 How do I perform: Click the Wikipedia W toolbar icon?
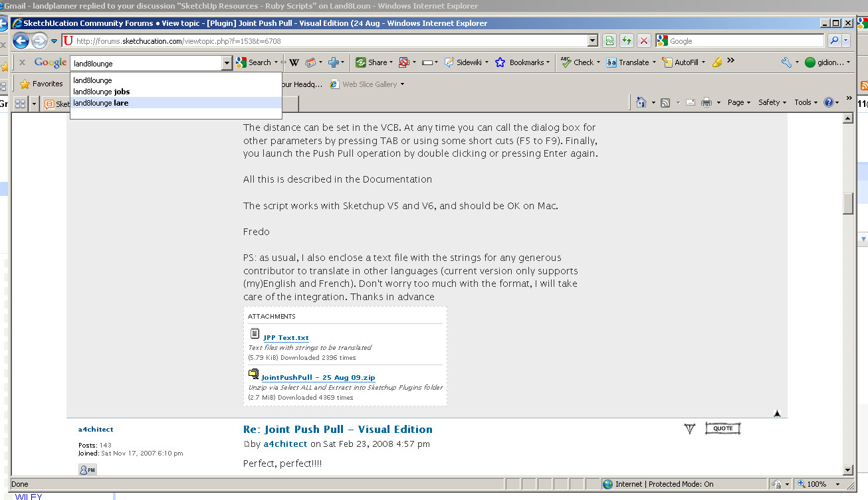[294, 62]
